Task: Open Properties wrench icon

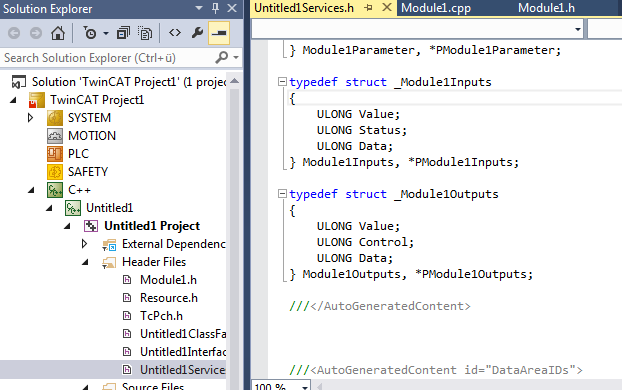Action: [197, 33]
